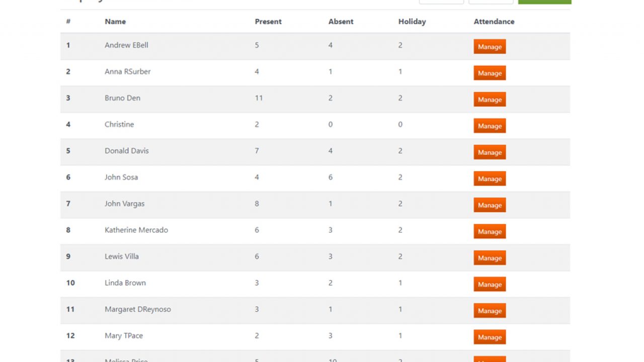Manage attendance for Bruno Den

(x=490, y=100)
